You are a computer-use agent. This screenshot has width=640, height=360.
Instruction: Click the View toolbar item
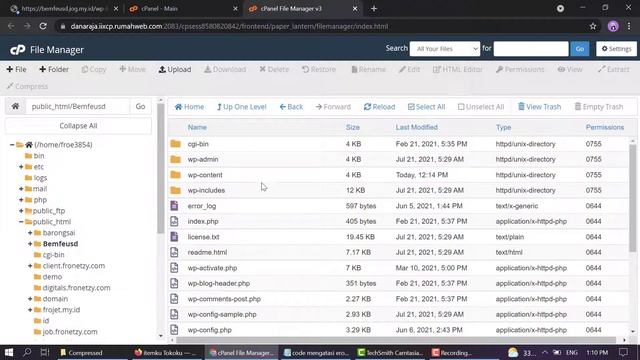click(x=570, y=69)
